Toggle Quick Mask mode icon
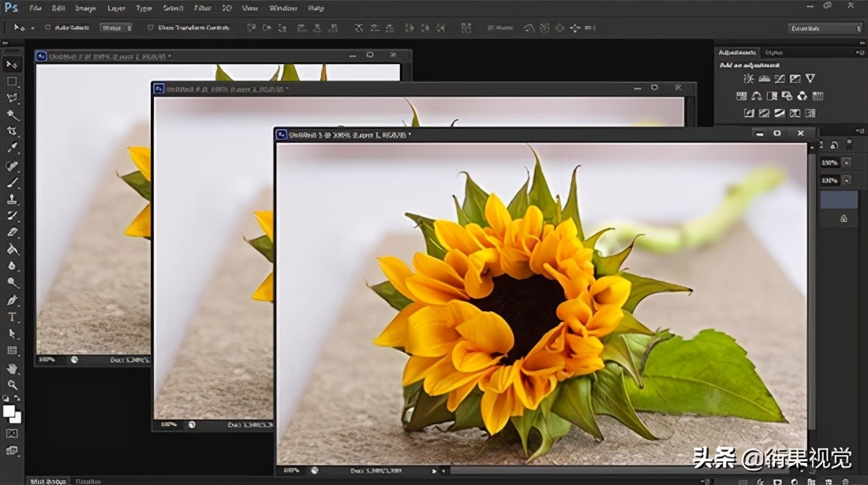 point(12,433)
